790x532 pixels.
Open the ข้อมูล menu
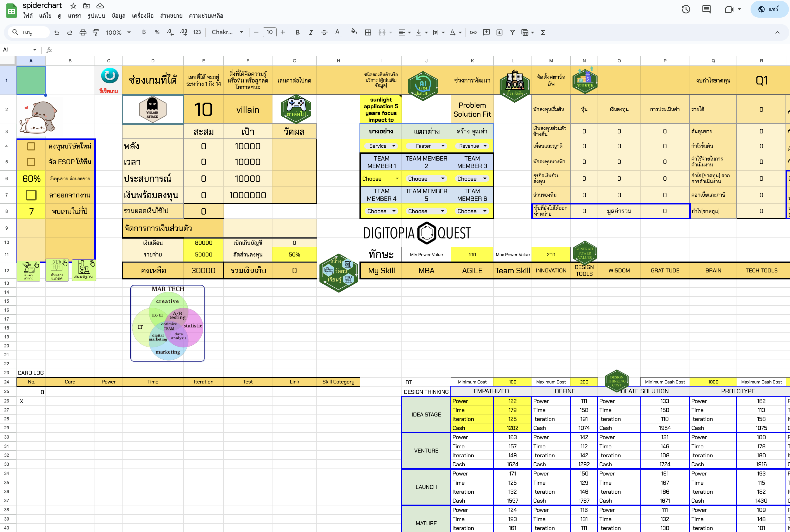(x=118, y=16)
